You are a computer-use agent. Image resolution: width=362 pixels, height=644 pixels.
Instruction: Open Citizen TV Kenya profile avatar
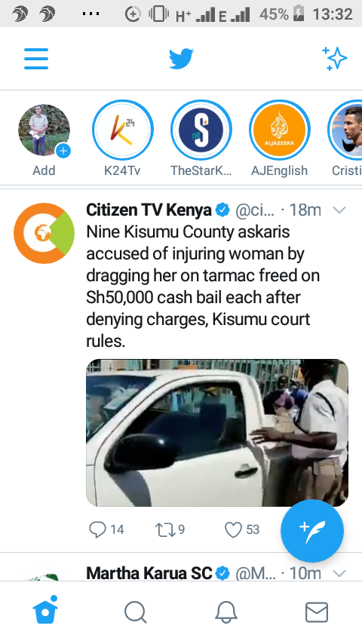coord(44,233)
